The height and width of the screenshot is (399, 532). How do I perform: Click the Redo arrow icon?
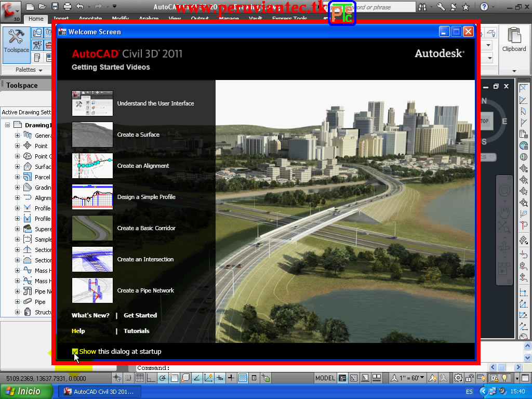[98, 6]
